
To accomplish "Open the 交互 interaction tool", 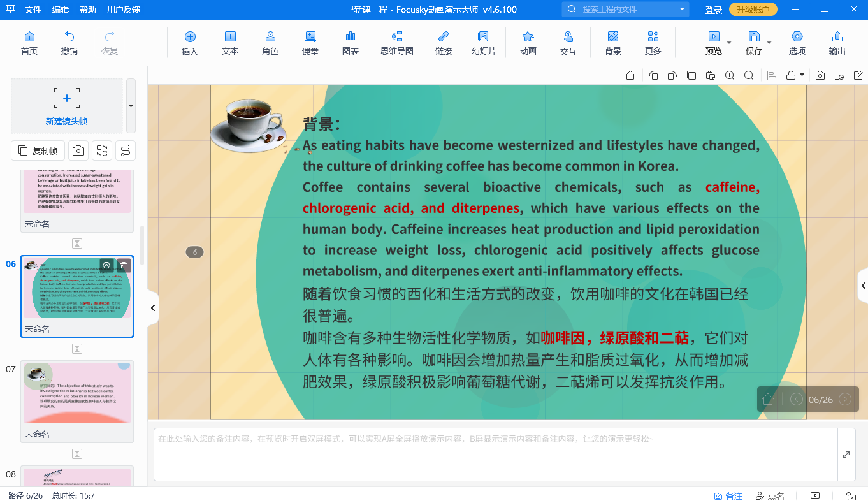I will point(568,43).
